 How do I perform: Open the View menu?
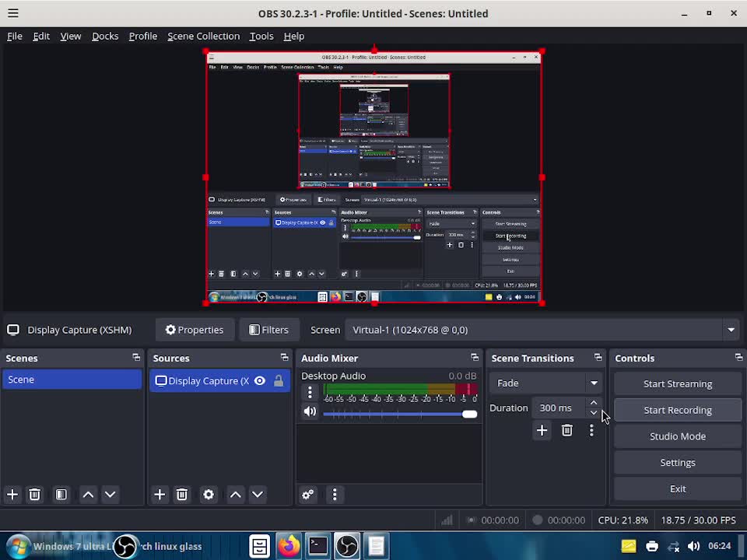click(x=71, y=37)
